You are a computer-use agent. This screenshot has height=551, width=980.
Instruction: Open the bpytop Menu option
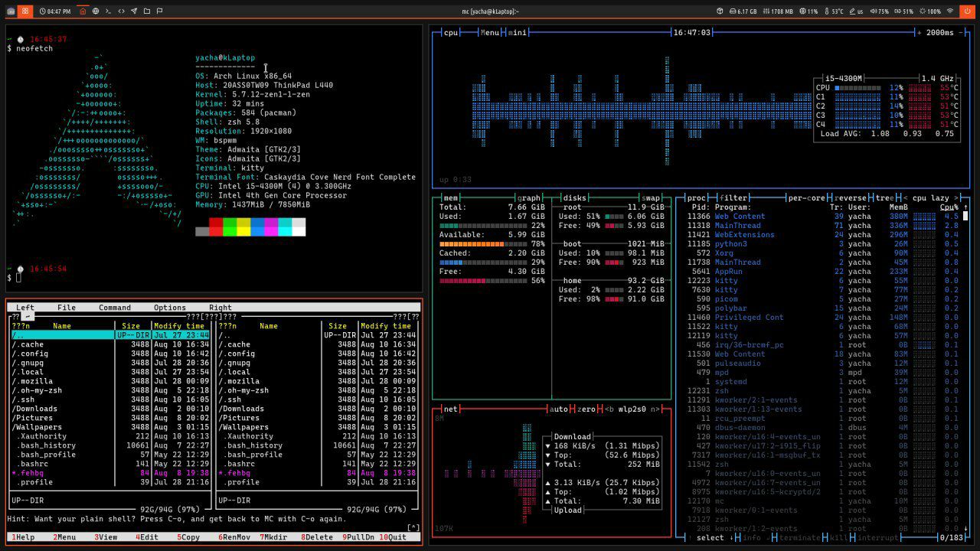tap(490, 33)
